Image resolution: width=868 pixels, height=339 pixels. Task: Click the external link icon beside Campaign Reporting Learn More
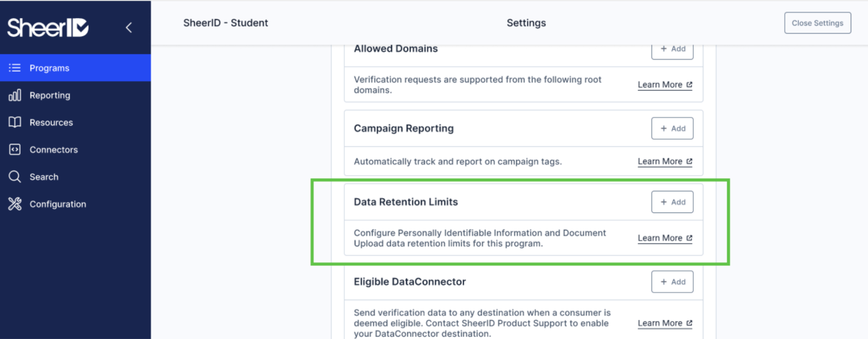point(689,161)
